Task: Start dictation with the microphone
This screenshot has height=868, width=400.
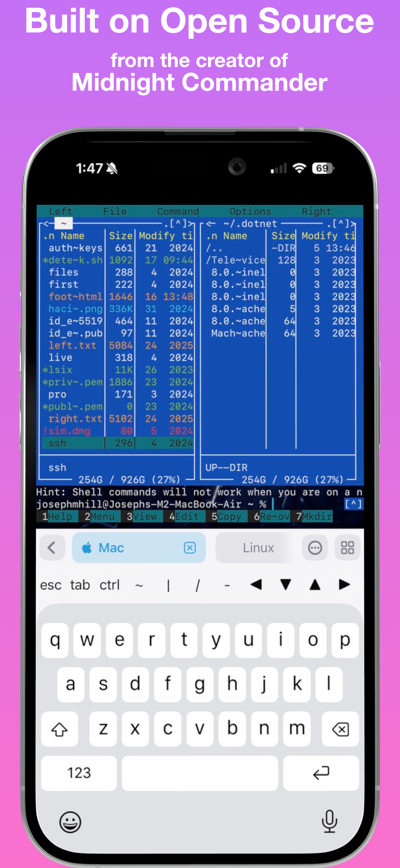Action: click(x=329, y=821)
